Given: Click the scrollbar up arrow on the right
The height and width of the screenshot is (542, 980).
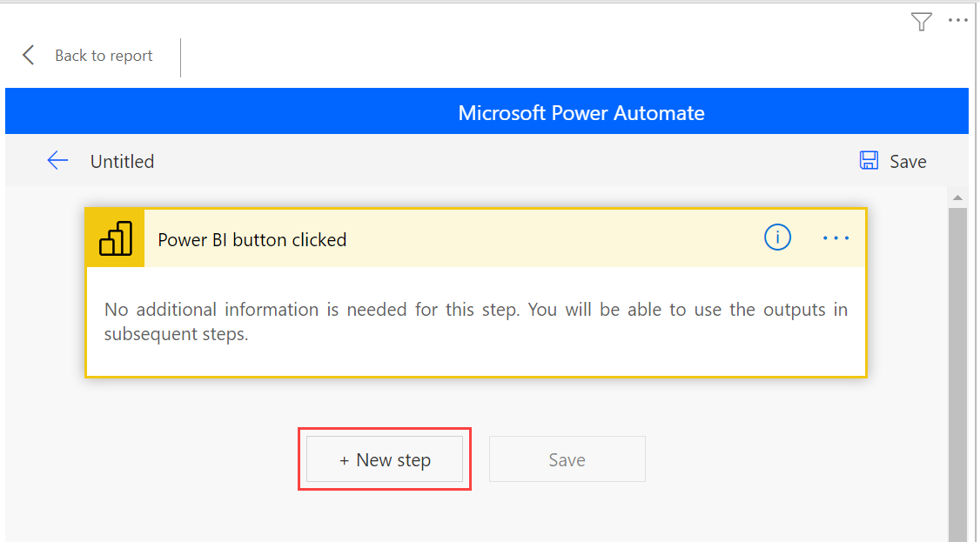Looking at the screenshot, I should 958,196.
